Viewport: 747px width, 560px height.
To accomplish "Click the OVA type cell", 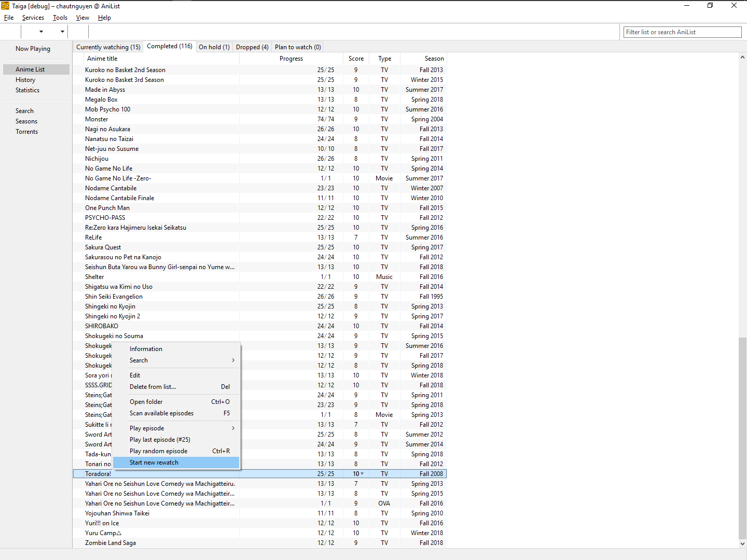I will click(x=384, y=503).
